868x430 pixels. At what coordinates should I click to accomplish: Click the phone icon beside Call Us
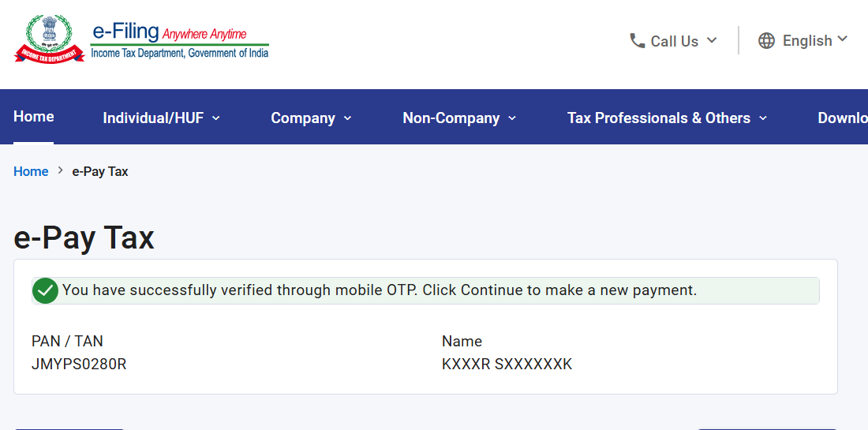[637, 41]
